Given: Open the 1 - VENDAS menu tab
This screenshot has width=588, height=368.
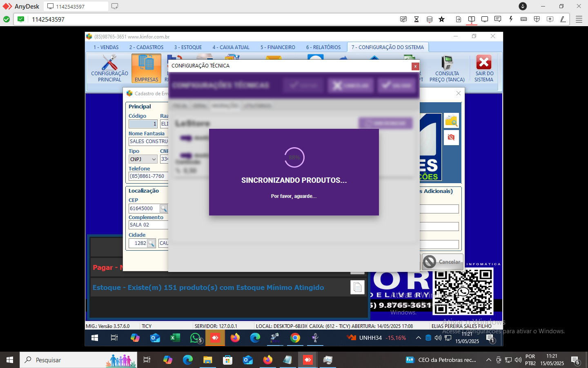Looking at the screenshot, I should point(106,47).
